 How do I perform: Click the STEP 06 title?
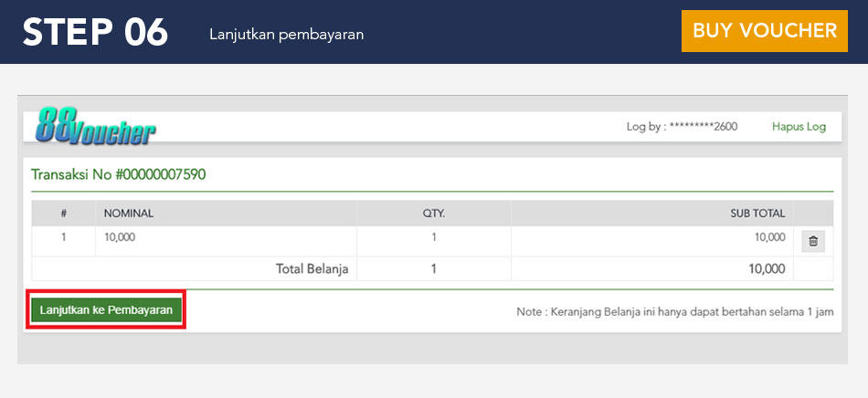96,32
